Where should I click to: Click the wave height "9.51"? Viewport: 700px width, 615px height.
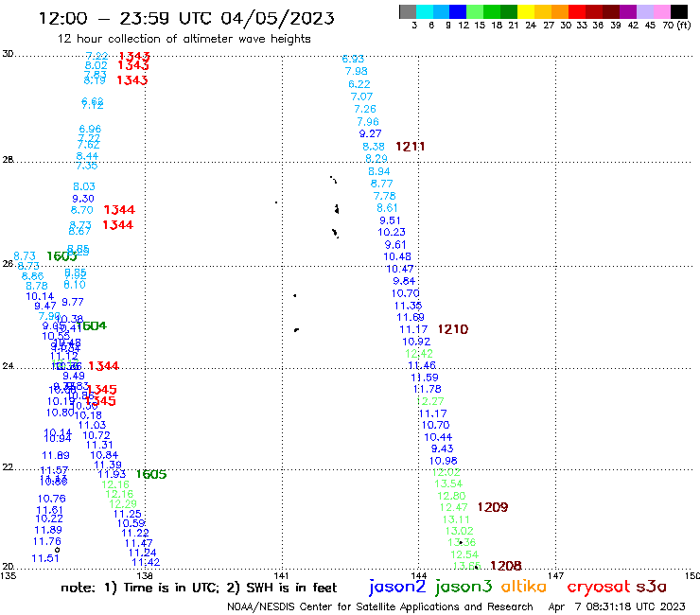[390, 220]
